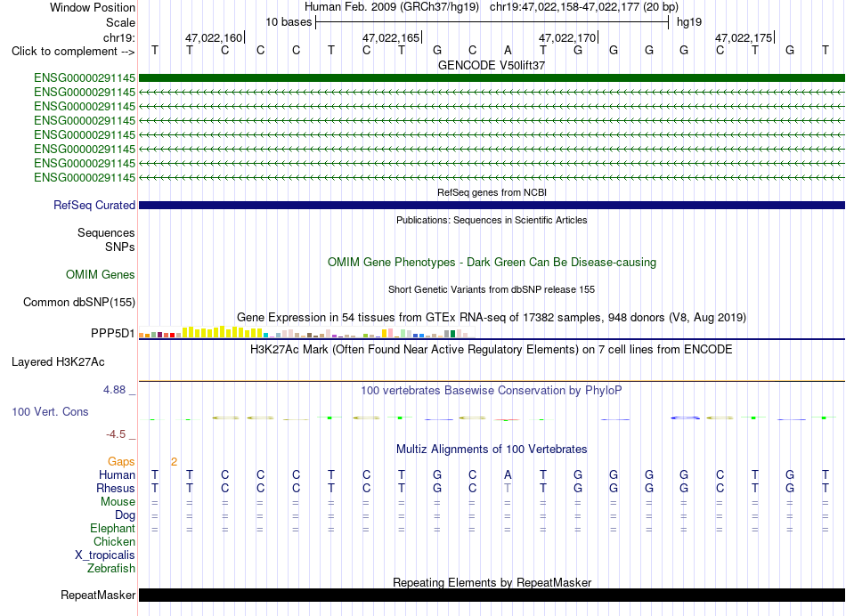Click the orange gap count '2'
The width and height of the screenshot is (846, 616).
coord(174,462)
